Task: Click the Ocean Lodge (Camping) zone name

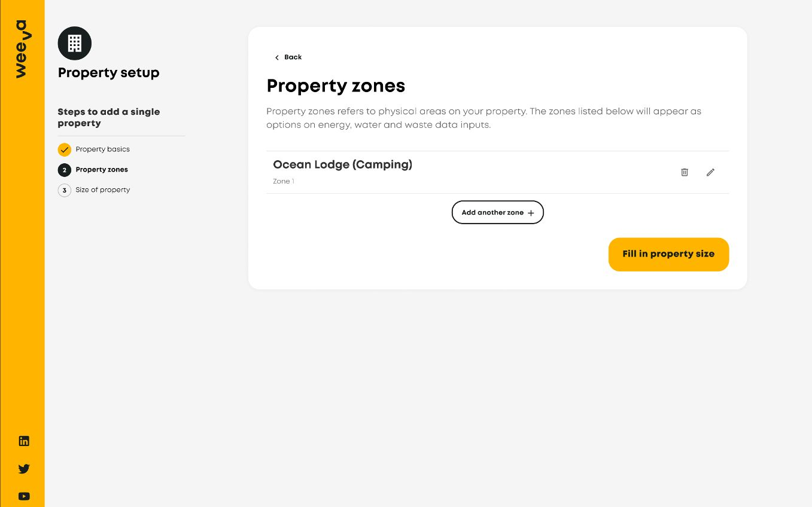Action: click(342, 164)
